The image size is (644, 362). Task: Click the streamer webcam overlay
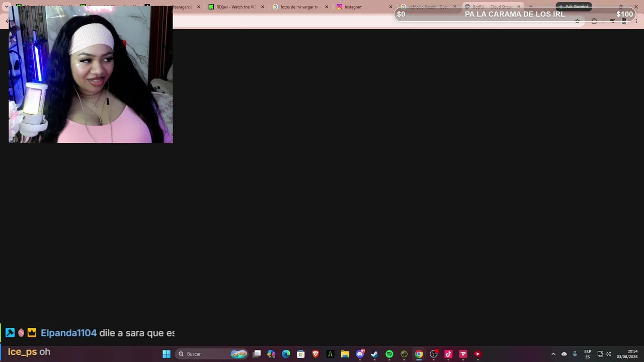pos(91,74)
